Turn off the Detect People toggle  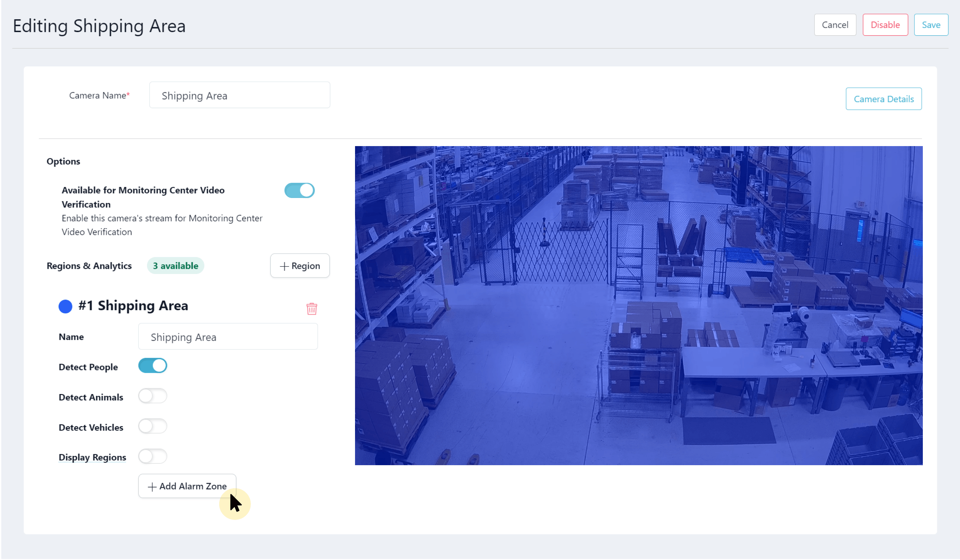click(153, 366)
